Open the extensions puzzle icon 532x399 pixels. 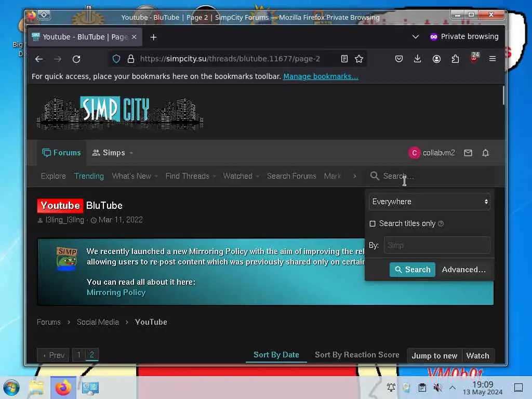pos(455,59)
